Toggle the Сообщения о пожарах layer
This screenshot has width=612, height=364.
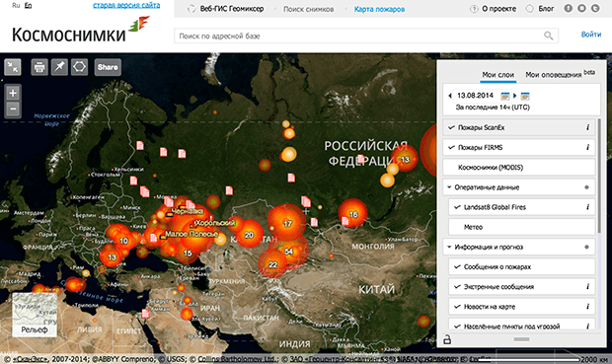tap(457, 267)
